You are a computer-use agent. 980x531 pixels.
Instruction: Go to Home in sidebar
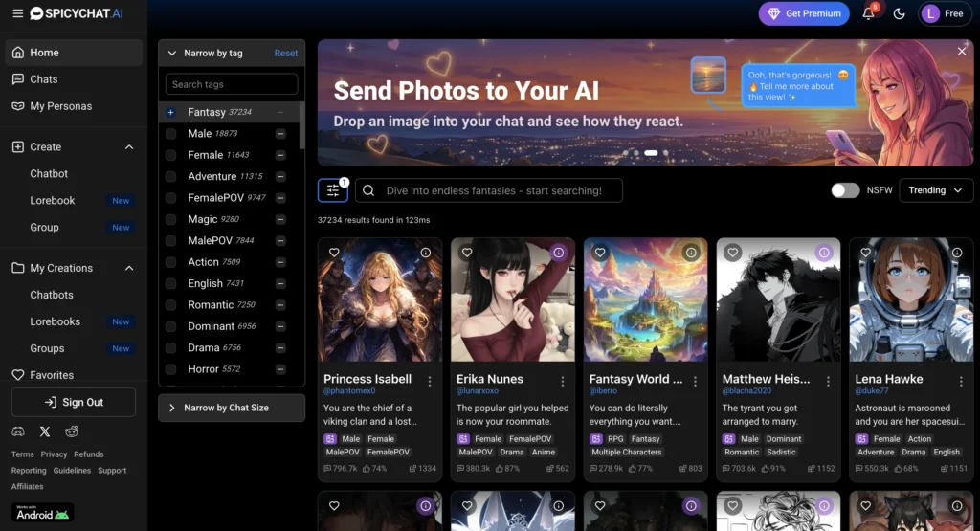pos(74,53)
